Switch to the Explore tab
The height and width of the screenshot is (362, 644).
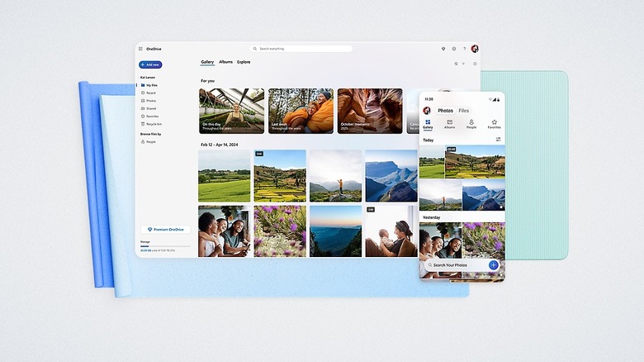click(x=244, y=62)
